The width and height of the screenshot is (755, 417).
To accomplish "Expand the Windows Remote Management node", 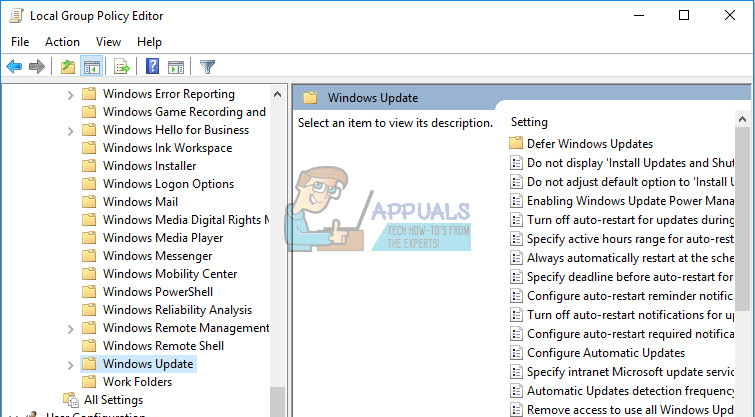I will (70, 329).
